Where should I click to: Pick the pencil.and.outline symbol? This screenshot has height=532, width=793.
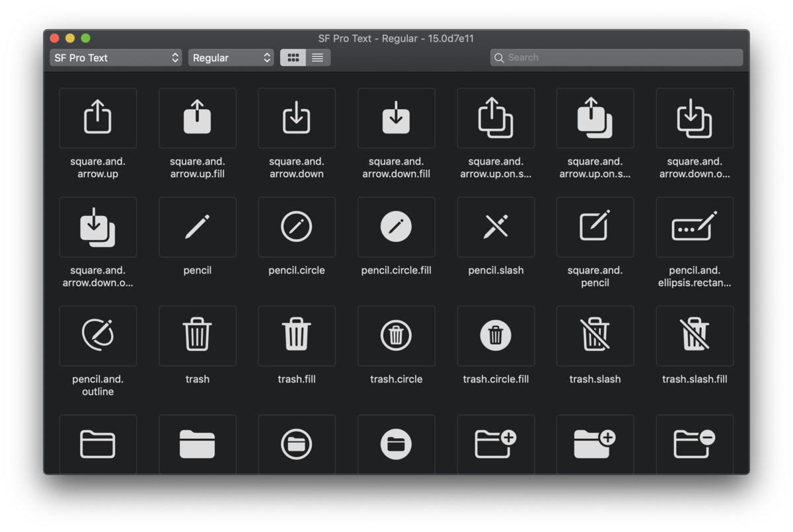pos(98,336)
